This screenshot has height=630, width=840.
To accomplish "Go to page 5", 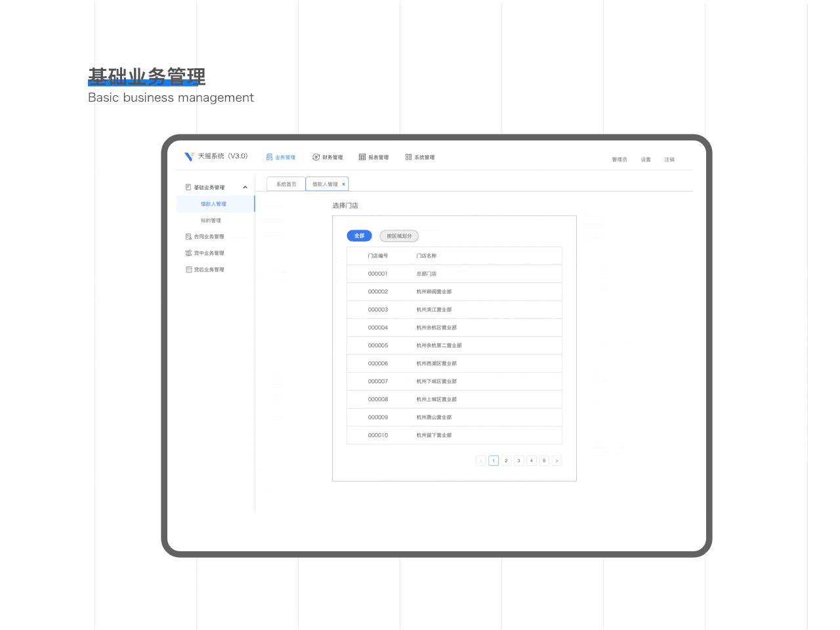I will (544, 461).
